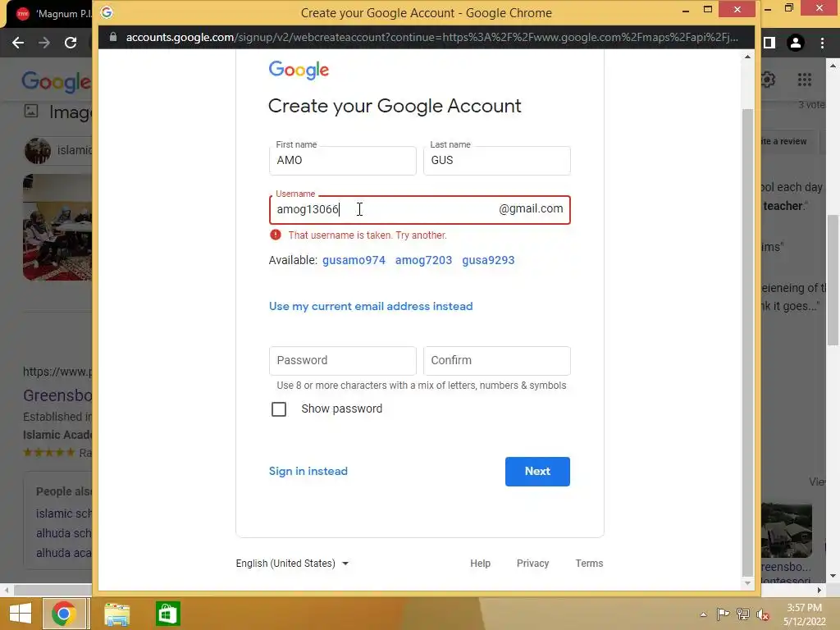This screenshot has height=630, width=840.
Task: Choose suggested username gusa9293
Action: click(488, 260)
